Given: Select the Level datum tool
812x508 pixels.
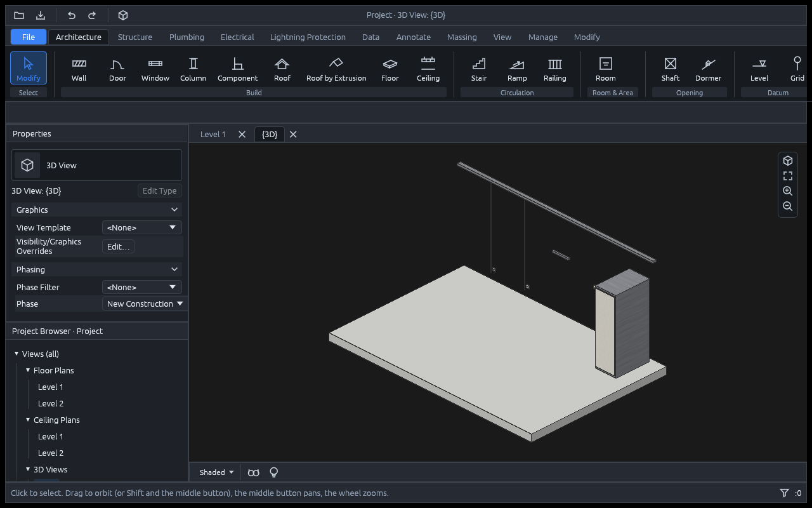Looking at the screenshot, I should pos(759,69).
